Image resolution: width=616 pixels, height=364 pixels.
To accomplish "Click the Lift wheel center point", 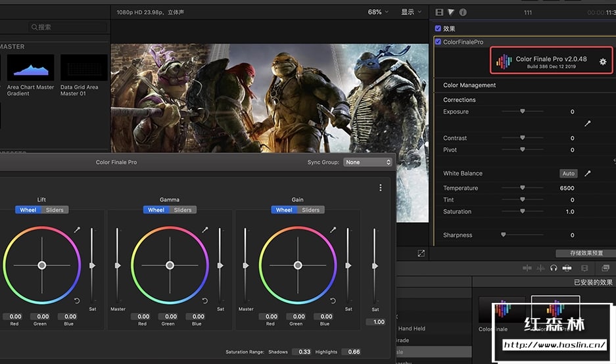I will pyautogui.click(x=41, y=265).
